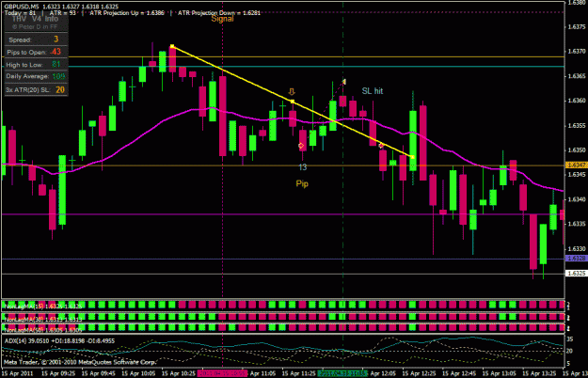Viewport: 588px width, 378px height.
Task: Click the orange 1.6347 price tag
Action: click(x=576, y=165)
